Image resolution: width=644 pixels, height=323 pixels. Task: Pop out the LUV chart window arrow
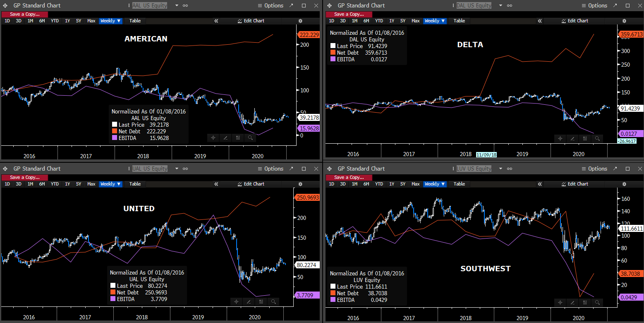coord(615,169)
